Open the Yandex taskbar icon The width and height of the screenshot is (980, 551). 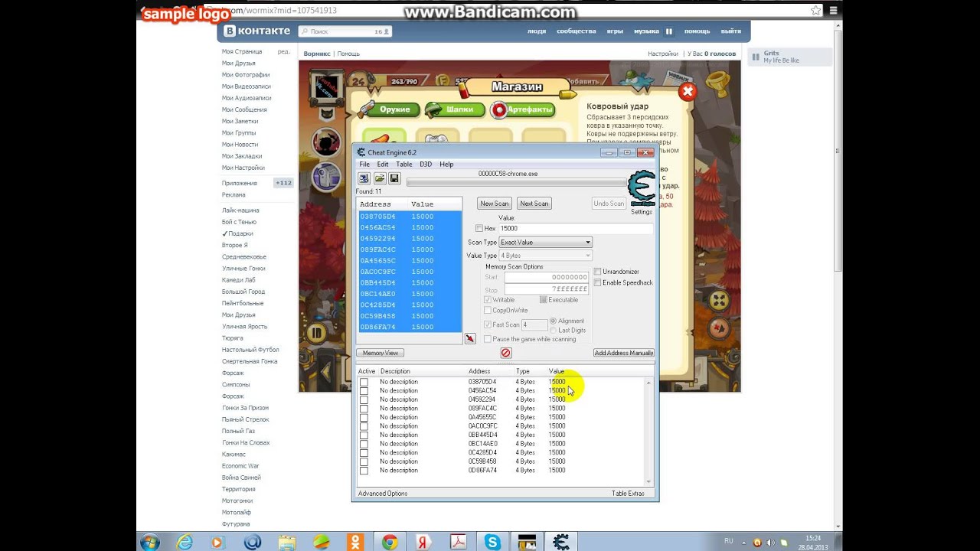(x=423, y=542)
